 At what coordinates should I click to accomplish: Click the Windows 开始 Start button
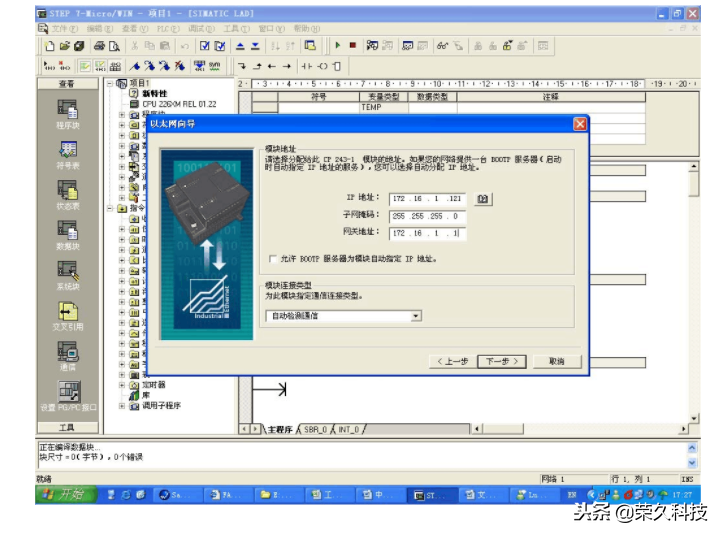pos(65,494)
